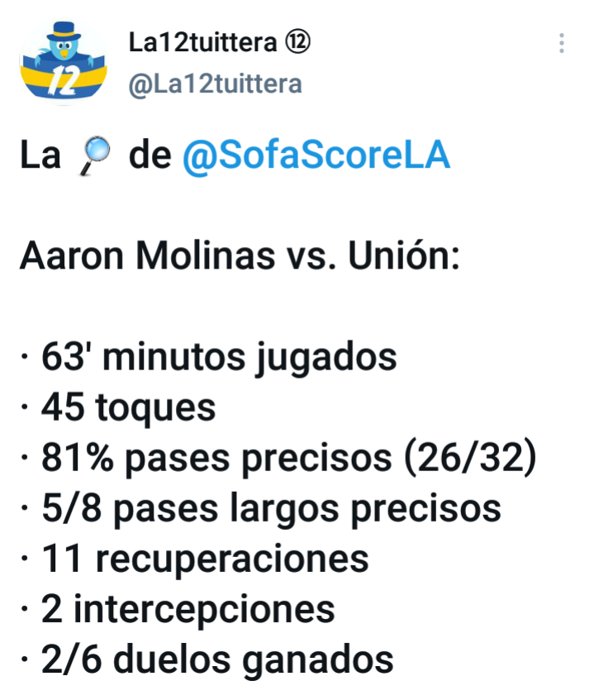
Task: Click the circled 12 badge beside name
Action: pyautogui.click(x=297, y=43)
